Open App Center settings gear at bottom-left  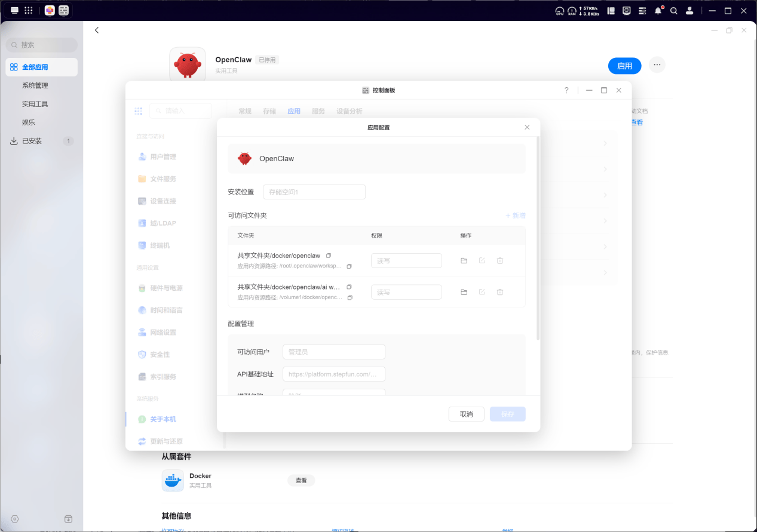(15, 519)
